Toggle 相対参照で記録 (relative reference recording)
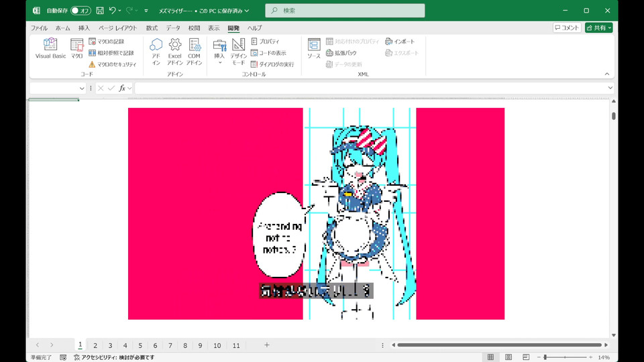The height and width of the screenshot is (362, 644). (111, 53)
